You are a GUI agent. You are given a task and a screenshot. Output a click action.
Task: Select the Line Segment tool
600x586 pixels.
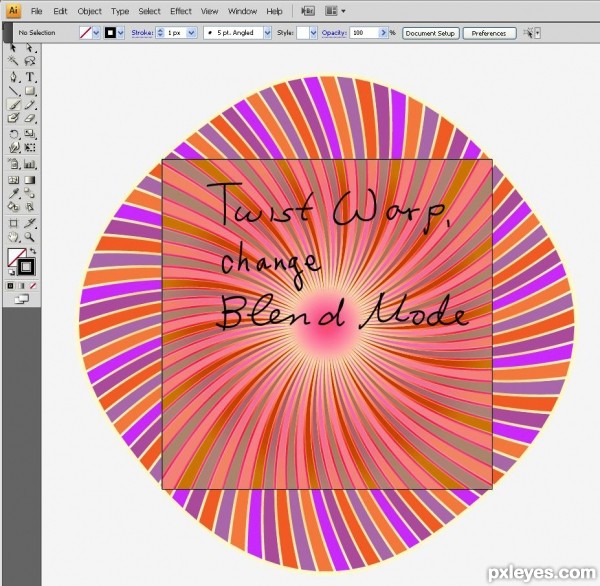click(14, 91)
